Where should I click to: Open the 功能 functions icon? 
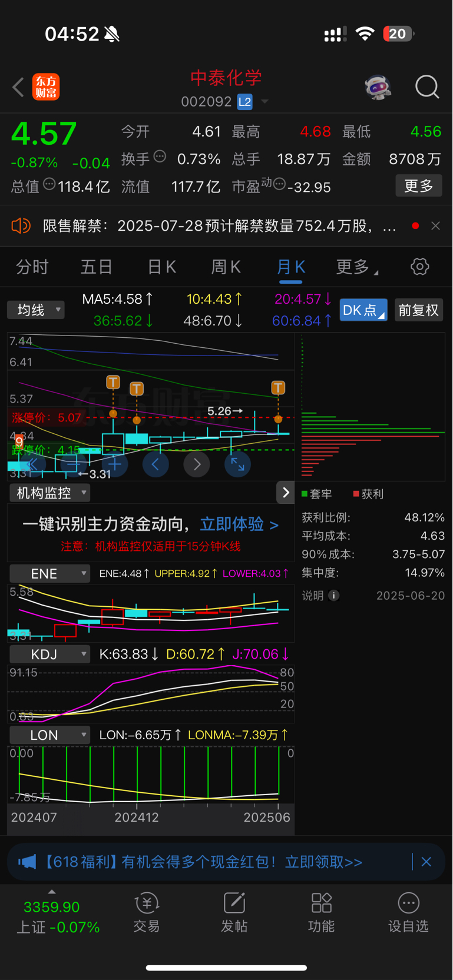click(x=322, y=903)
